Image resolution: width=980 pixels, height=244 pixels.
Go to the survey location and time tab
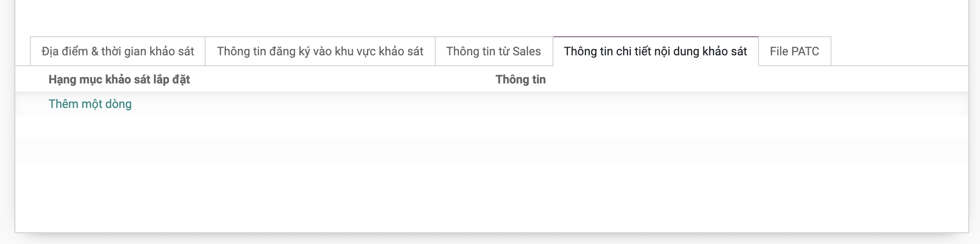tap(118, 51)
